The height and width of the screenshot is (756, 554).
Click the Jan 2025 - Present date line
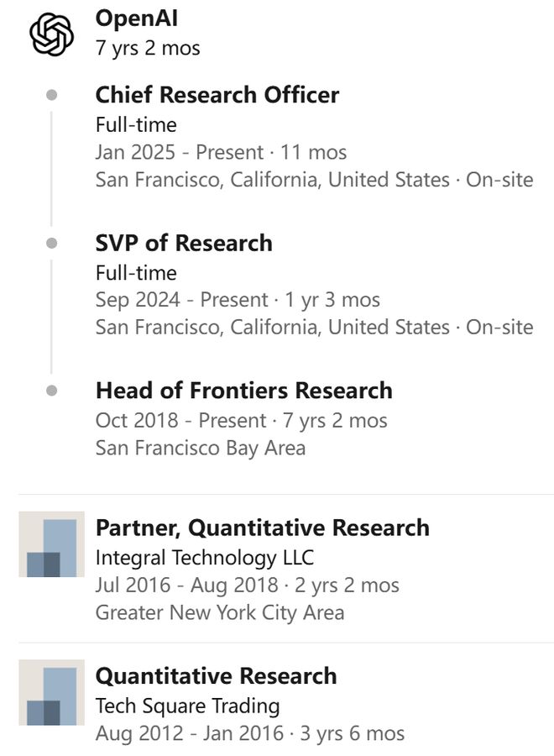pos(221,152)
